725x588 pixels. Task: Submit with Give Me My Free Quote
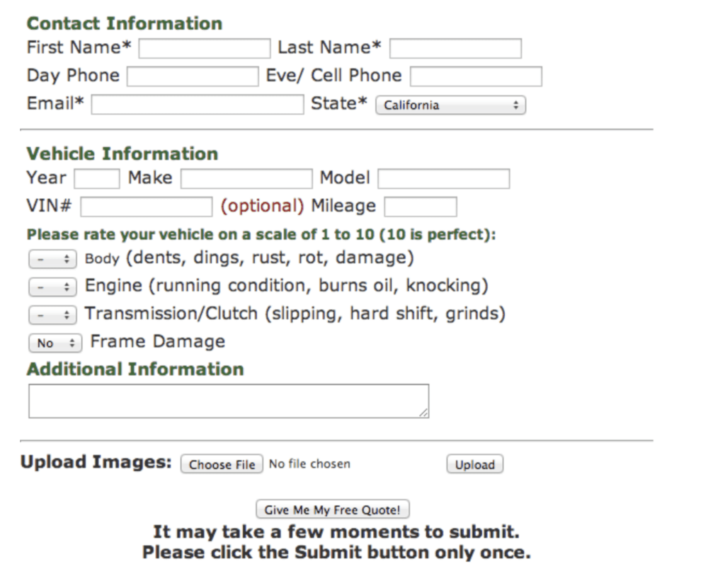point(332,509)
